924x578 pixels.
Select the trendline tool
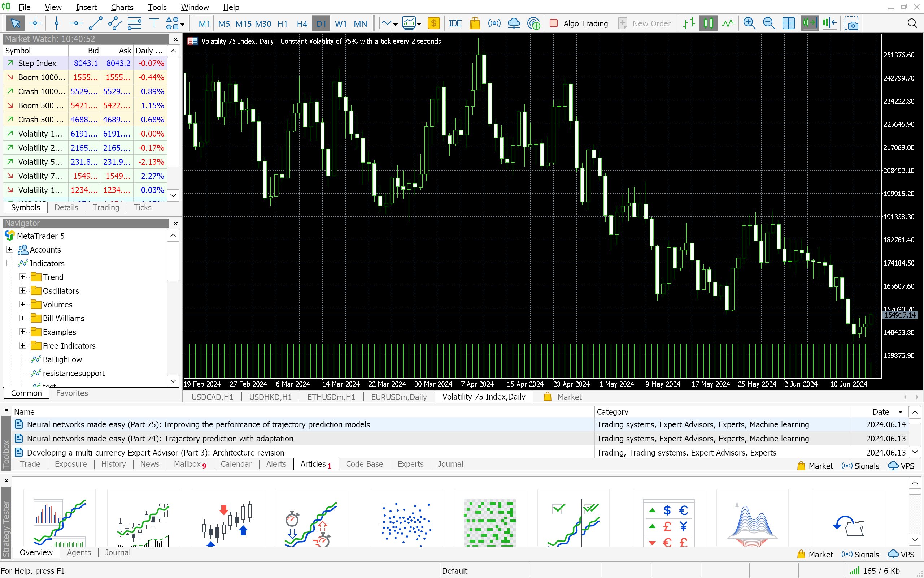pyautogui.click(x=95, y=23)
